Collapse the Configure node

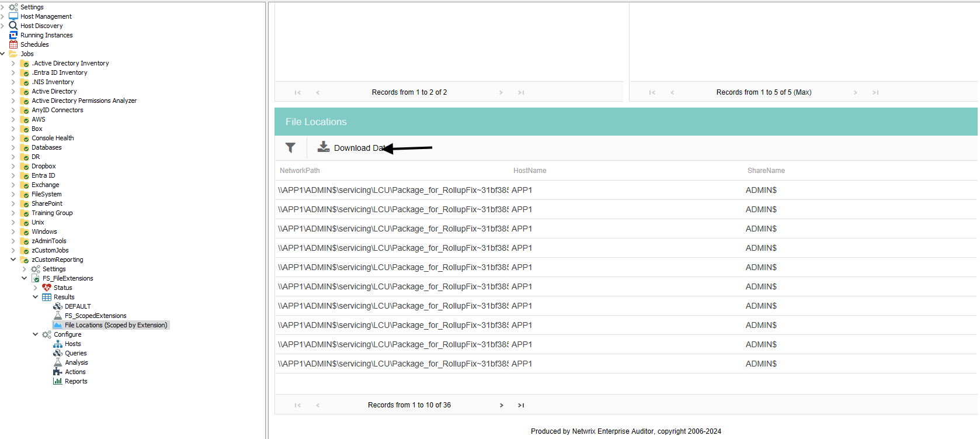[x=36, y=334]
